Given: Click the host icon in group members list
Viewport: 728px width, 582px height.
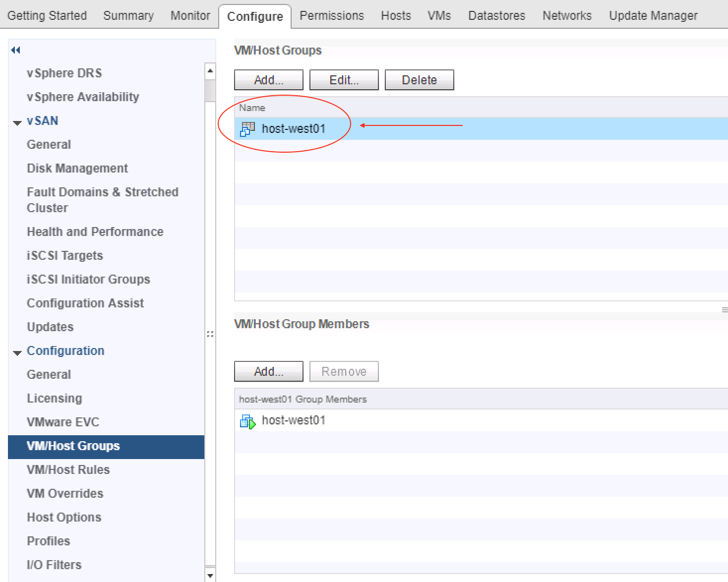Looking at the screenshot, I should pos(248,420).
